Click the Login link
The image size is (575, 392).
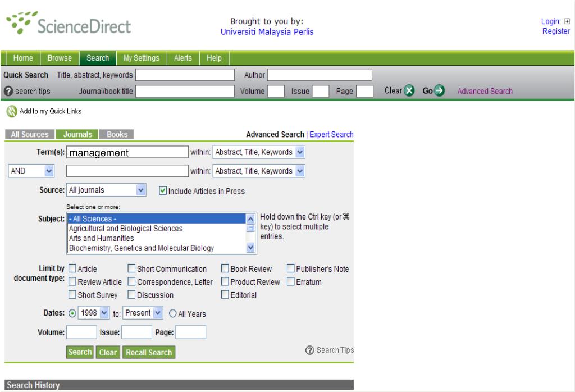(x=551, y=21)
